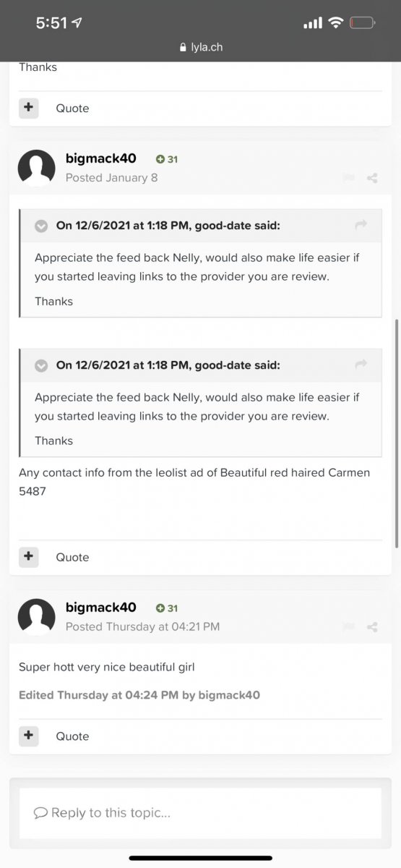The width and height of the screenshot is (401, 868).
Task: Tap the share icon on the Thursday post
Action: [372, 627]
